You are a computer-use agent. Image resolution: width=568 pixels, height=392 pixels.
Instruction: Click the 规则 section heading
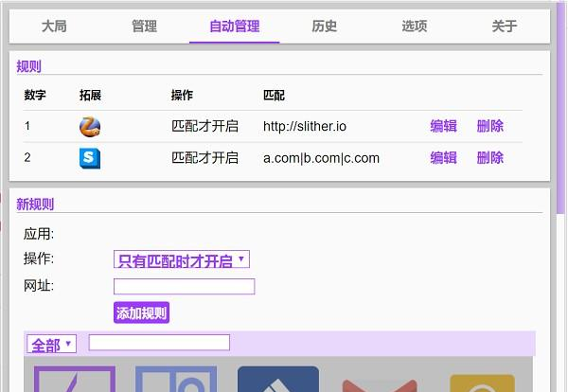pyautogui.click(x=29, y=66)
